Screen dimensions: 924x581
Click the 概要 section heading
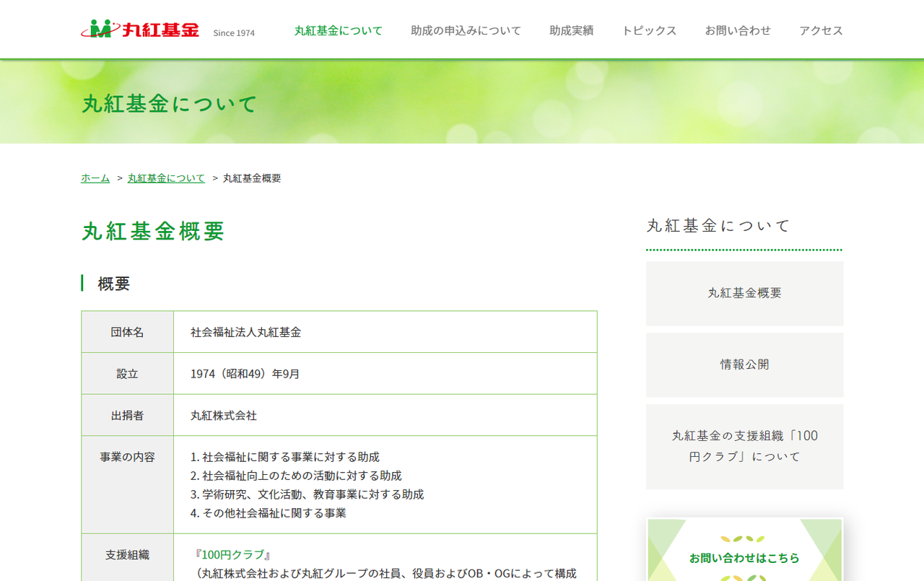click(114, 284)
